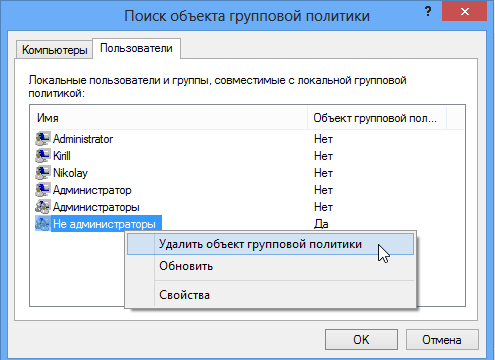
Task: Click the Локальные пользователи и группы description text
Action: click(217, 87)
